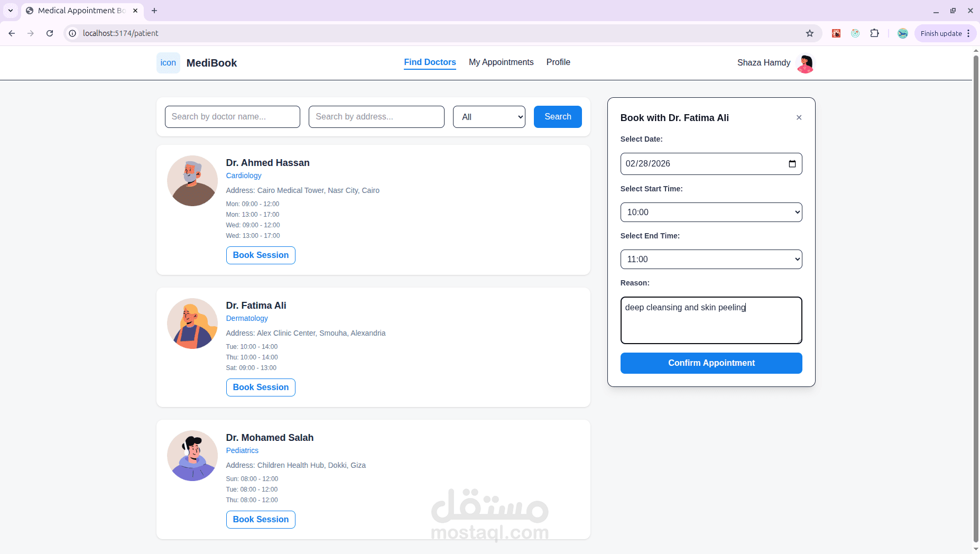Image resolution: width=980 pixels, height=554 pixels.
Task: Open the calendar picker in the date field
Action: click(792, 164)
